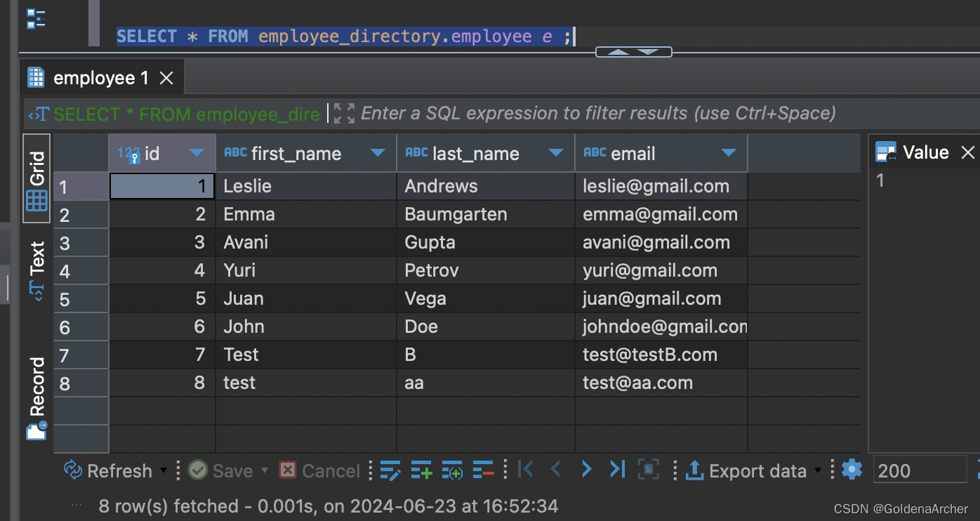Select the cell johndoe@gmail.com

[x=661, y=327]
